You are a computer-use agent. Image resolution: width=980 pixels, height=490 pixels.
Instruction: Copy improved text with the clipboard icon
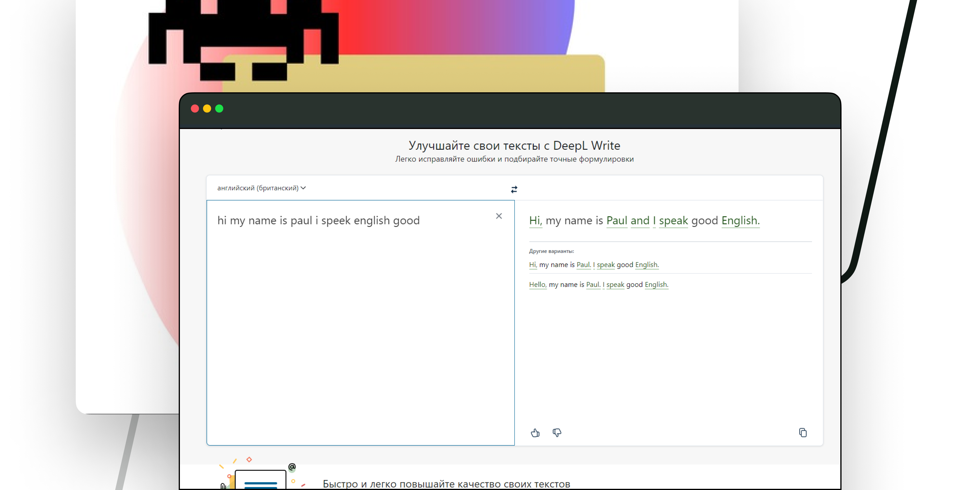point(803,433)
